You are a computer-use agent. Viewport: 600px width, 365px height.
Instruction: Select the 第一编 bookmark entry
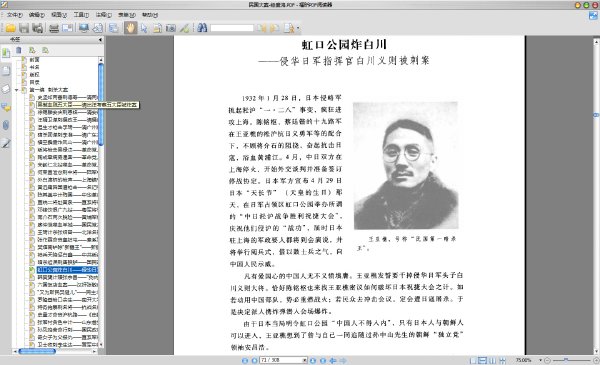(x=49, y=90)
